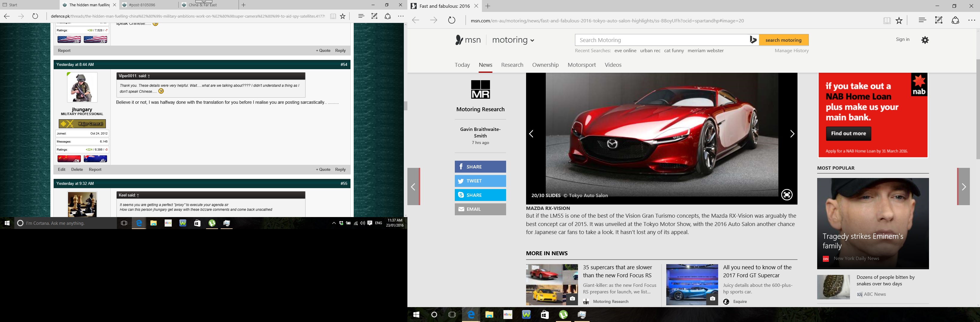Screen dimensions: 980x322
Task: Refresh the msn.com page
Action: click(x=452, y=21)
